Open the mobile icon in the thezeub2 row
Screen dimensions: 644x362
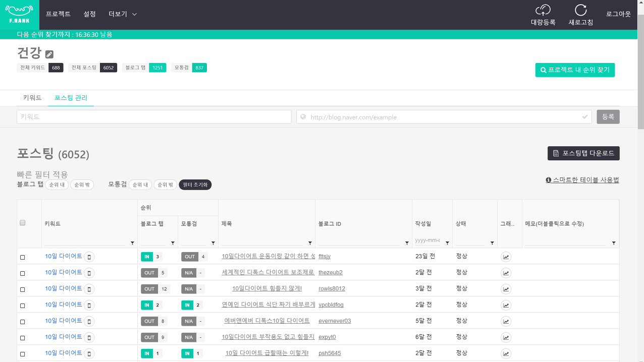click(89, 273)
